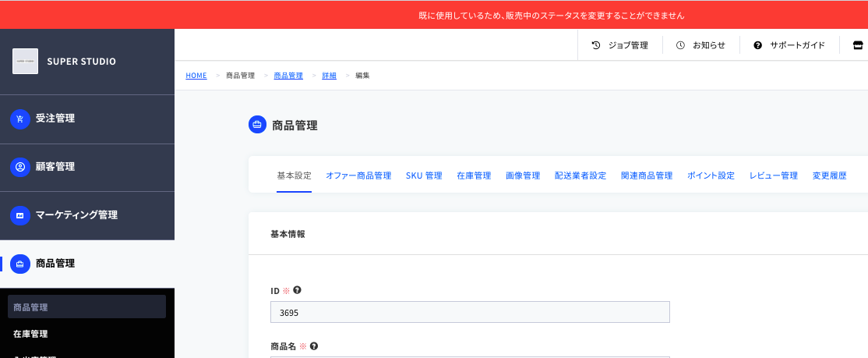Switch to the 在庫管理 tab
Image resolution: width=868 pixels, height=358 pixels.
(474, 175)
